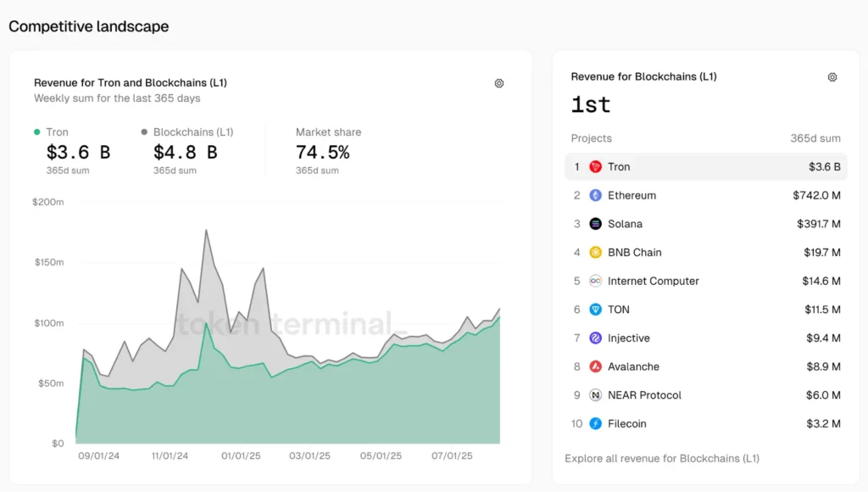Click the 365d sum column header
868x492 pixels.
(x=815, y=138)
